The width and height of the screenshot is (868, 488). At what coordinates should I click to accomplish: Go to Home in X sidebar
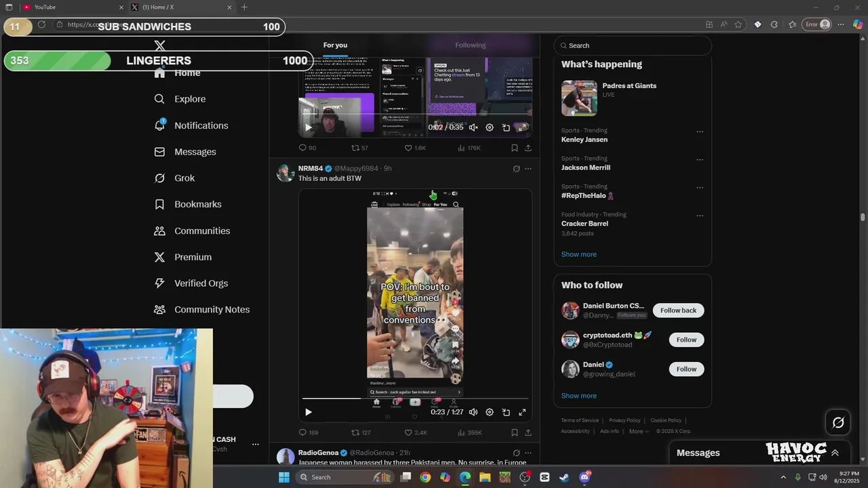point(177,73)
